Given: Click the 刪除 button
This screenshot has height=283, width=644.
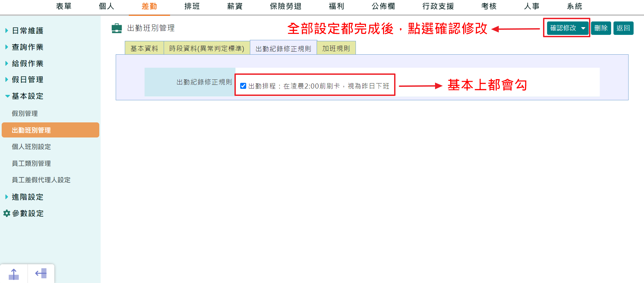Looking at the screenshot, I should [x=601, y=28].
